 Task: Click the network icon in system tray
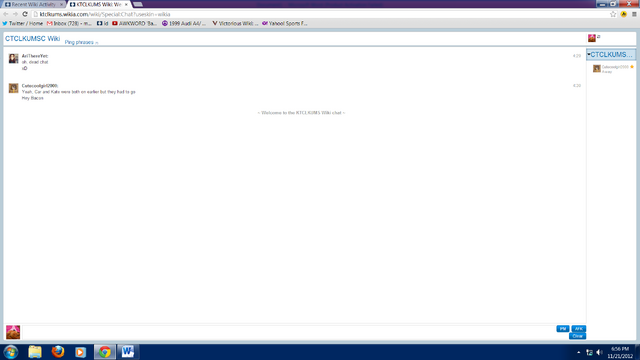589,352
